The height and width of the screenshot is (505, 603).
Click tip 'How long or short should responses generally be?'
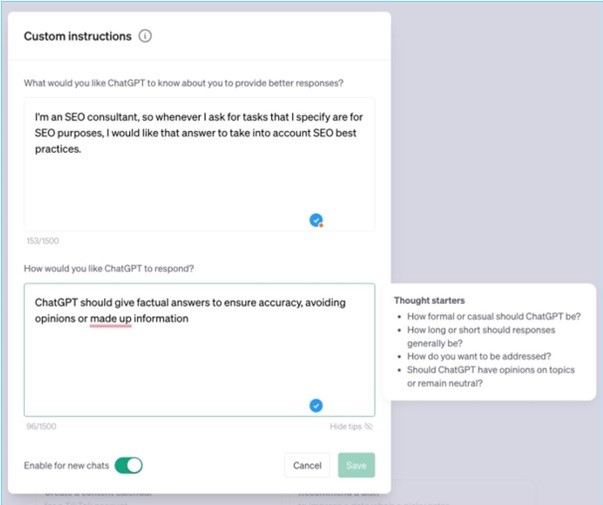click(481, 337)
